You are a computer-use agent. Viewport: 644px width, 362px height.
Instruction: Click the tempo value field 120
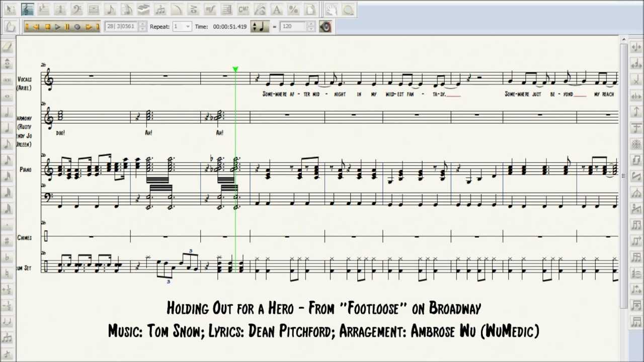click(x=294, y=27)
